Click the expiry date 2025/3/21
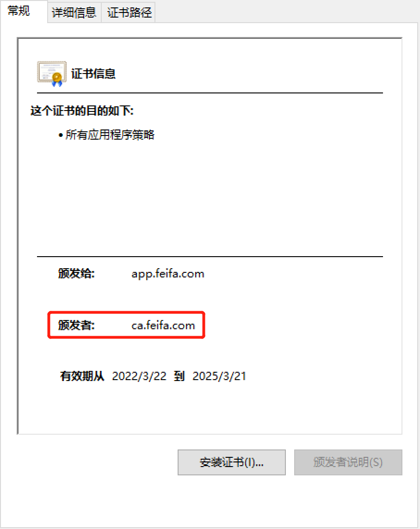This screenshot has height=529, width=420. pos(220,376)
